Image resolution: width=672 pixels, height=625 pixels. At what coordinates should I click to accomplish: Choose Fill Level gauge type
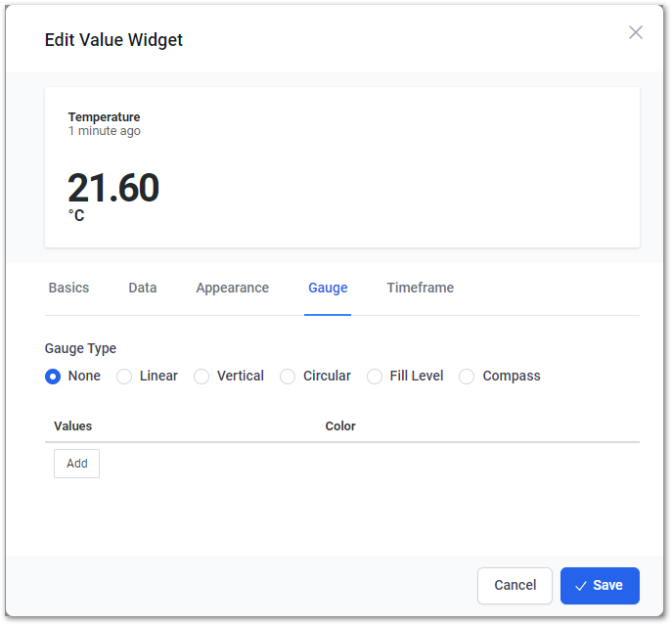pos(374,377)
